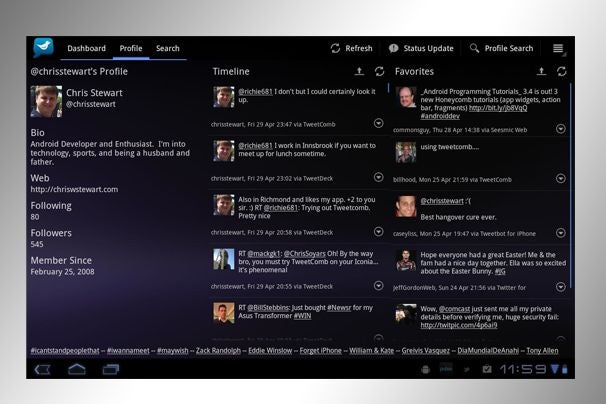Click @ChrisSoyars mention in timeline
This screenshot has width=606, height=404.
tap(305, 254)
